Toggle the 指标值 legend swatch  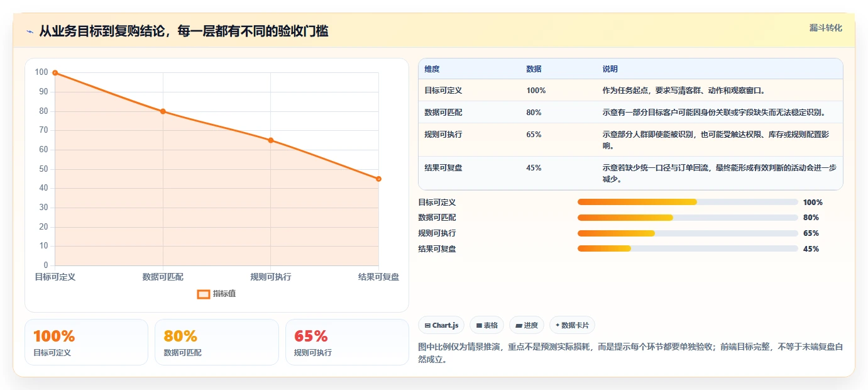203,294
